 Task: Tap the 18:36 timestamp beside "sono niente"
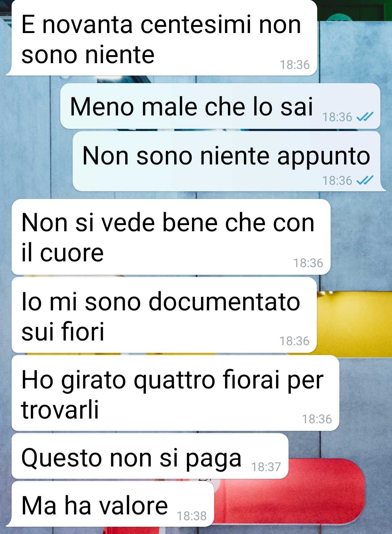click(295, 65)
